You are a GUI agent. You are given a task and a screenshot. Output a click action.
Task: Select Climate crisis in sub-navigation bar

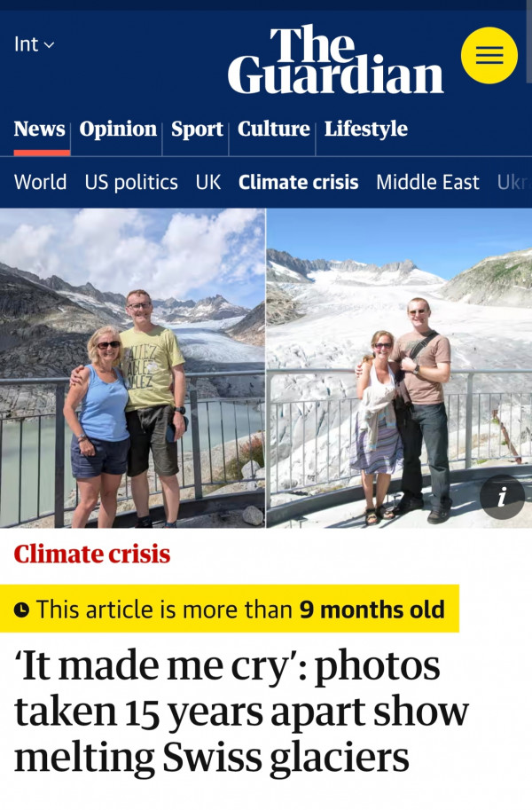click(299, 183)
